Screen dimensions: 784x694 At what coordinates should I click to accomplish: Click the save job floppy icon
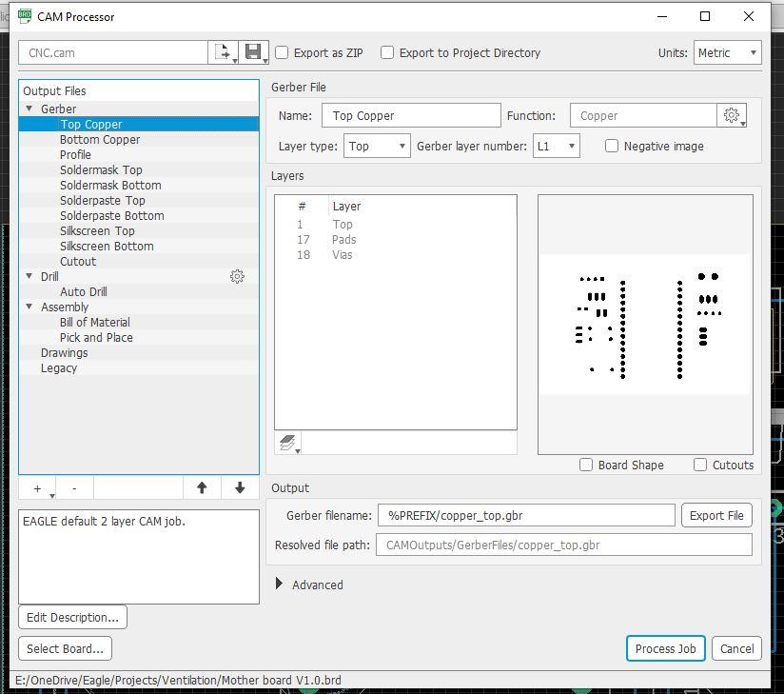click(254, 52)
